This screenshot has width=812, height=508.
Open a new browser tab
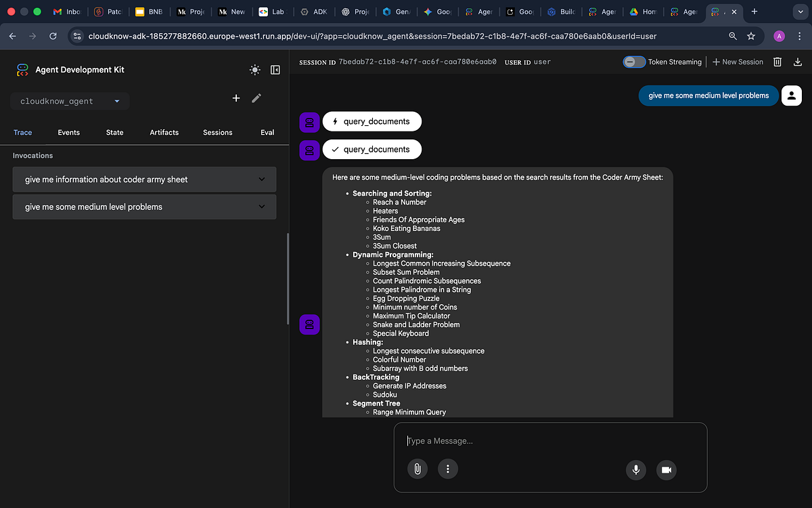(x=754, y=12)
